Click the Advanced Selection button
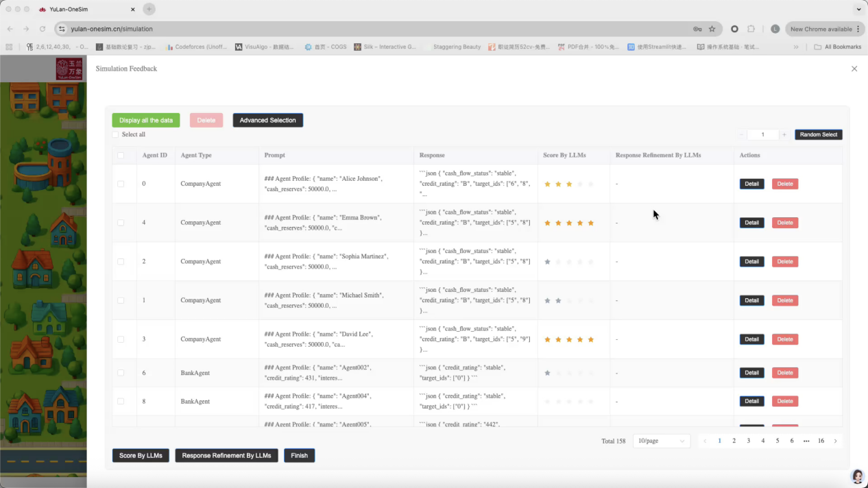The width and height of the screenshot is (868, 488). click(x=267, y=120)
